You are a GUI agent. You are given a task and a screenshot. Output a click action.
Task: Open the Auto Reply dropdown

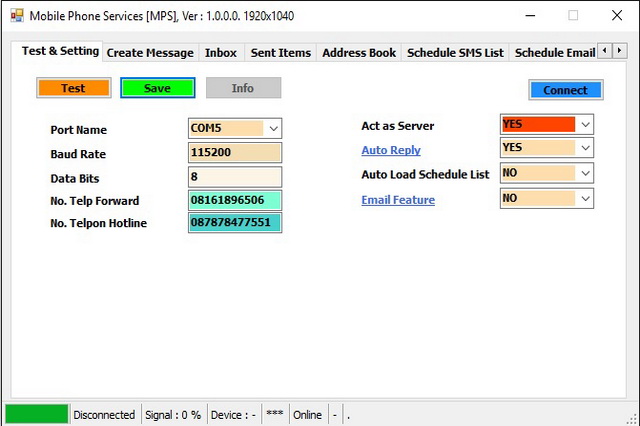[x=585, y=148]
